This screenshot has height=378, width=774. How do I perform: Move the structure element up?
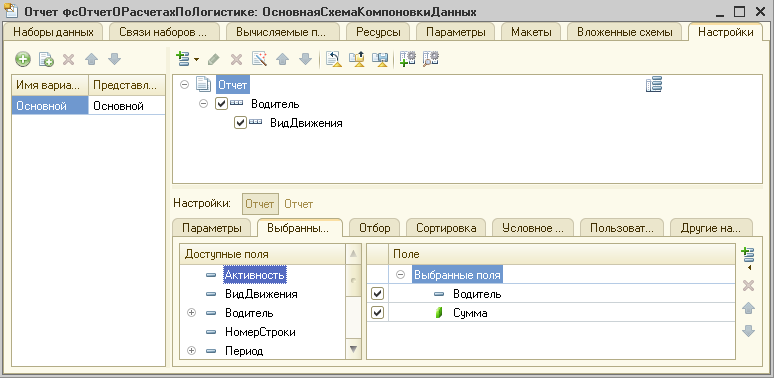[x=282, y=59]
